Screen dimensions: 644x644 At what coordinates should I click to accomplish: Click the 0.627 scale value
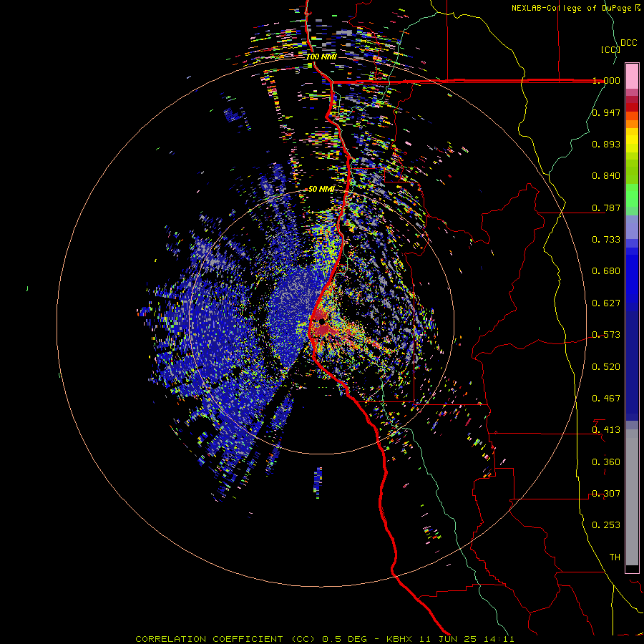point(606,303)
